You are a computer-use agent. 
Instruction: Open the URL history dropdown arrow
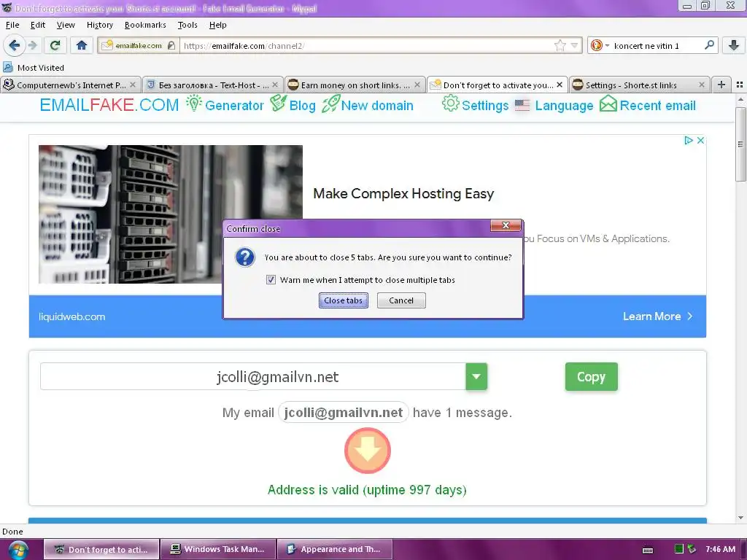pyautogui.click(x=575, y=45)
